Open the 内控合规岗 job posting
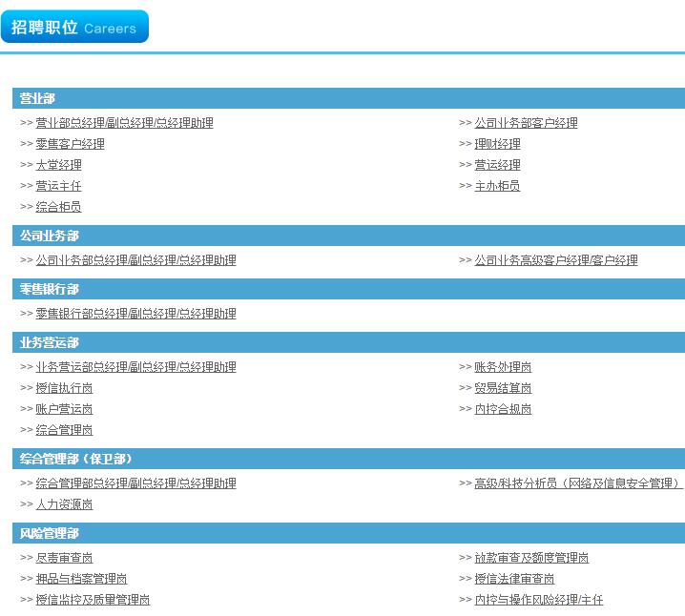The width and height of the screenshot is (685, 616). (x=503, y=409)
